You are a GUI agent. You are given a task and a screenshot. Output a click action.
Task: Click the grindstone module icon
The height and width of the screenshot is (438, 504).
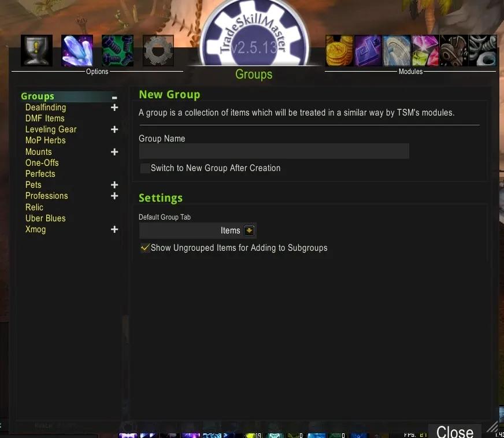396,50
